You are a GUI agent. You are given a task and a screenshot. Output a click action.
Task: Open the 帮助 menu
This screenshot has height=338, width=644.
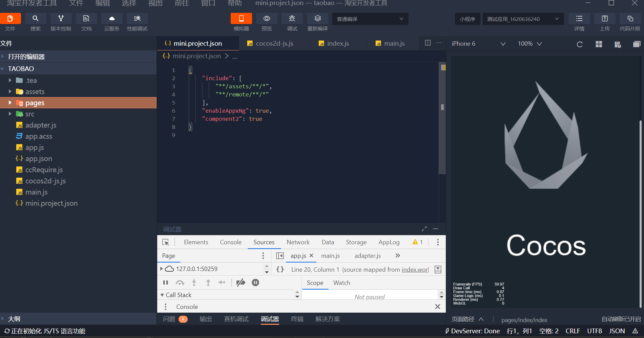[235, 3]
